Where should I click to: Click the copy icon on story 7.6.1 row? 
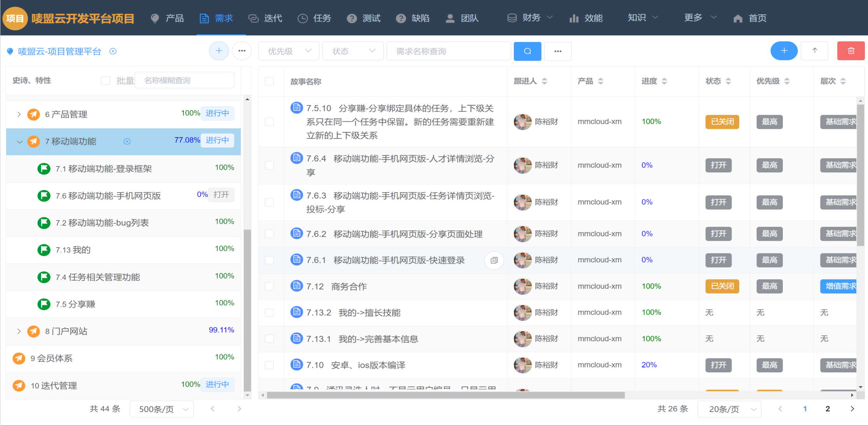pyautogui.click(x=494, y=260)
